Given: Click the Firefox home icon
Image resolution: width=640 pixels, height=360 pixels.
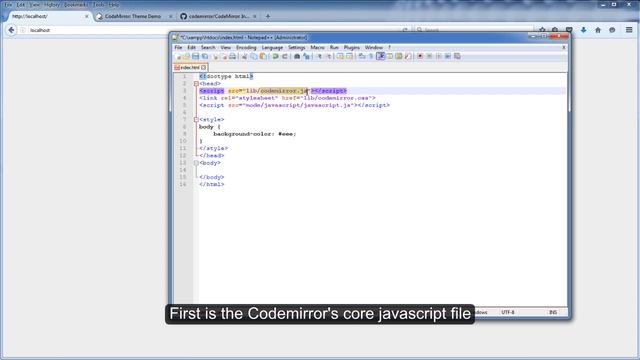Looking at the screenshot, I should tap(598, 30).
